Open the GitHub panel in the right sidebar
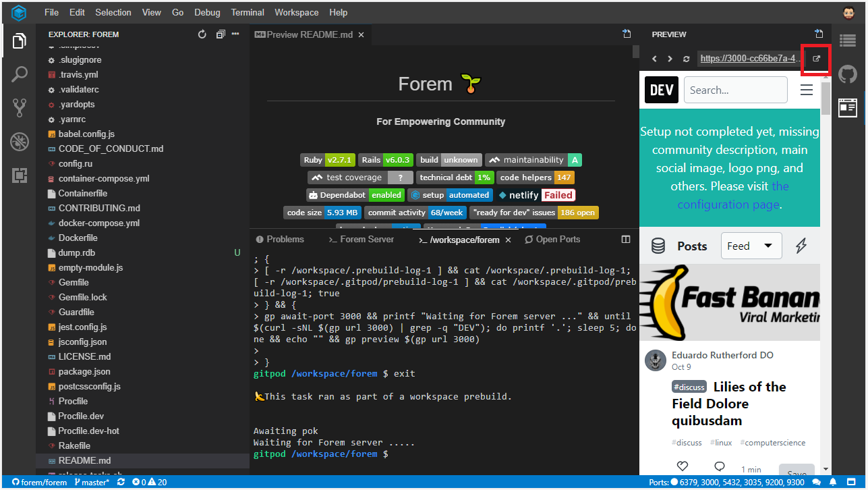The height and width of the screenshot is (490, 868). point(848,74)
